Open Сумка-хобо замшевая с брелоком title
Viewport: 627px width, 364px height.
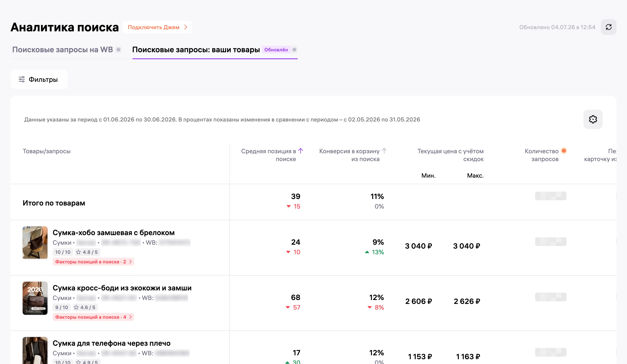pos(113,233)
